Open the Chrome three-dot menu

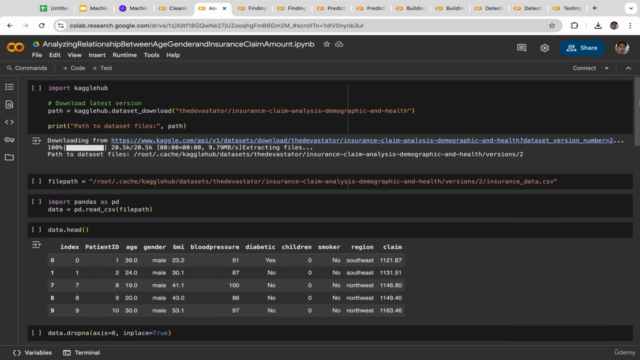(630, 25)
